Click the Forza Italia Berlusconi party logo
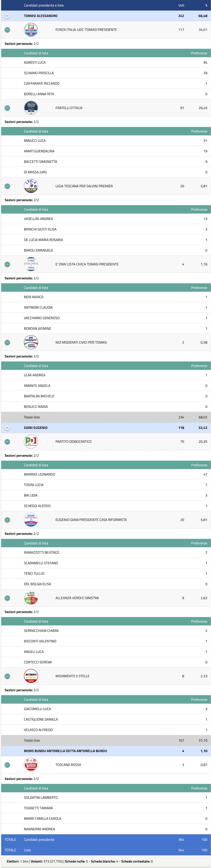Screen dimensions: 211x868 31,30
